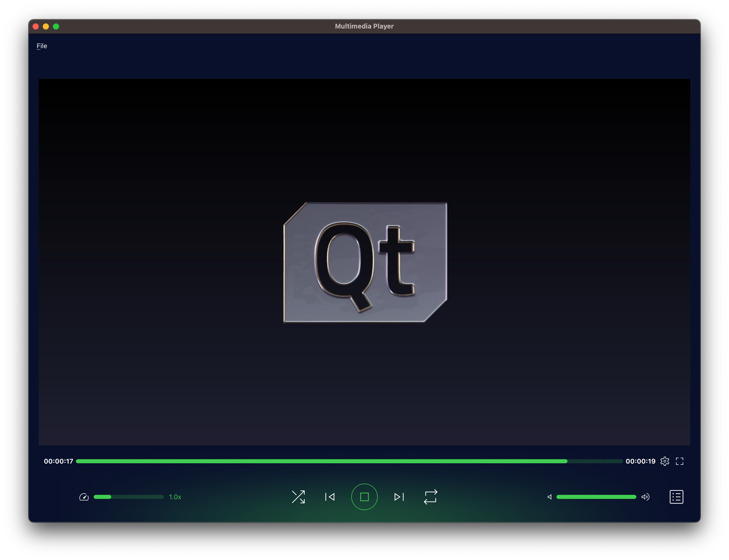
Task: Zoom the window with the green button
Action: click(56, 26)
